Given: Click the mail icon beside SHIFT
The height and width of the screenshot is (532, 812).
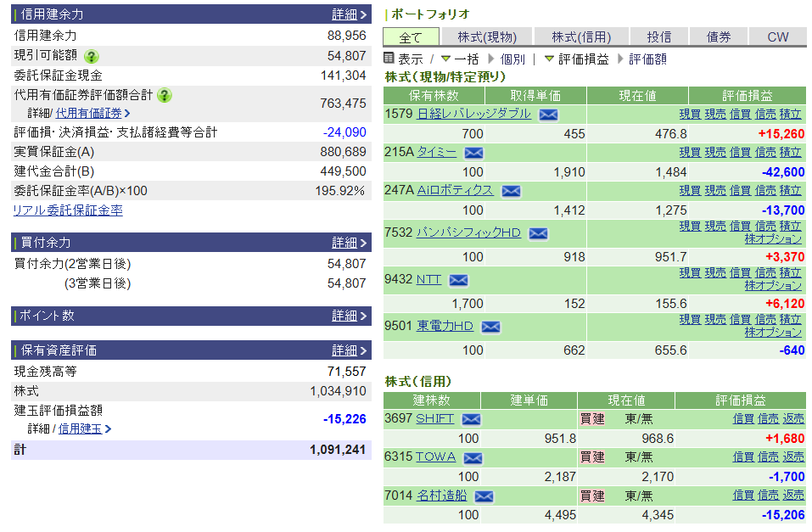Looking at the screenshot, I should [x=471, y=419].
